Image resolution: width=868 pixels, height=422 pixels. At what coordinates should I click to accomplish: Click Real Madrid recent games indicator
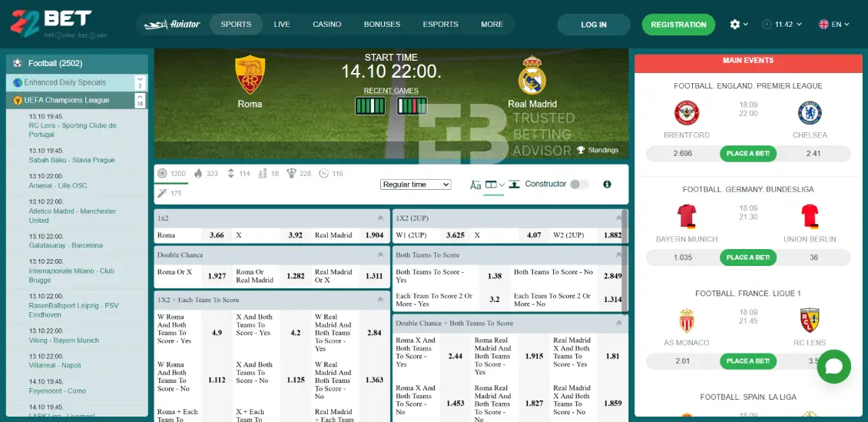click(412, 106)
